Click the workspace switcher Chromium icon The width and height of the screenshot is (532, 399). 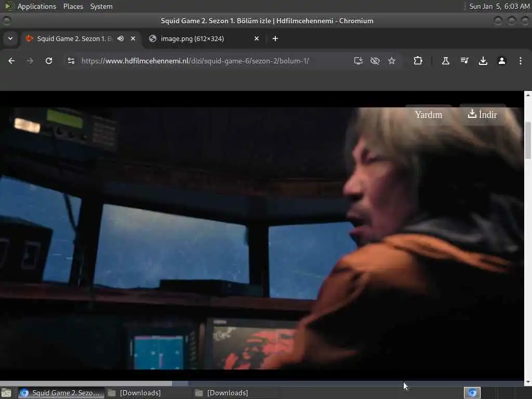(472, 393)
